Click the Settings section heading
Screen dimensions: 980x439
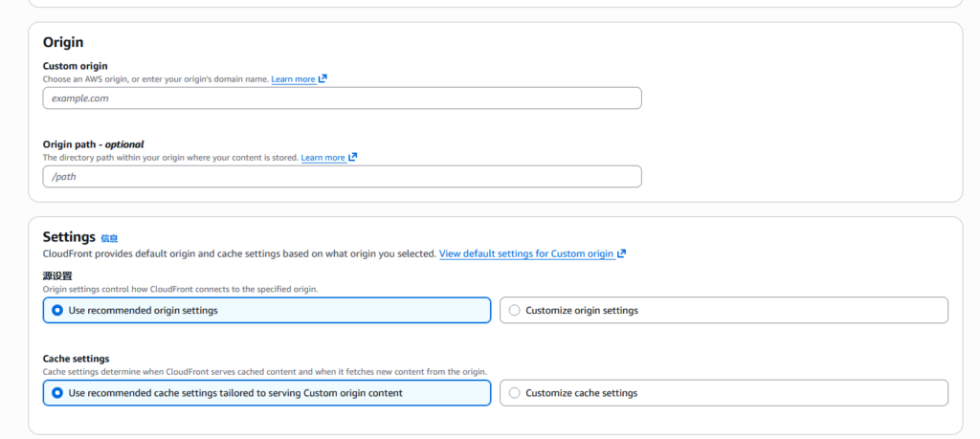click(x=69, y=236)
